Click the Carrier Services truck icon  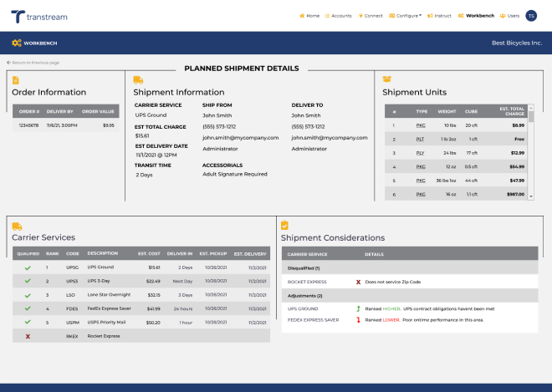point(16,225)
